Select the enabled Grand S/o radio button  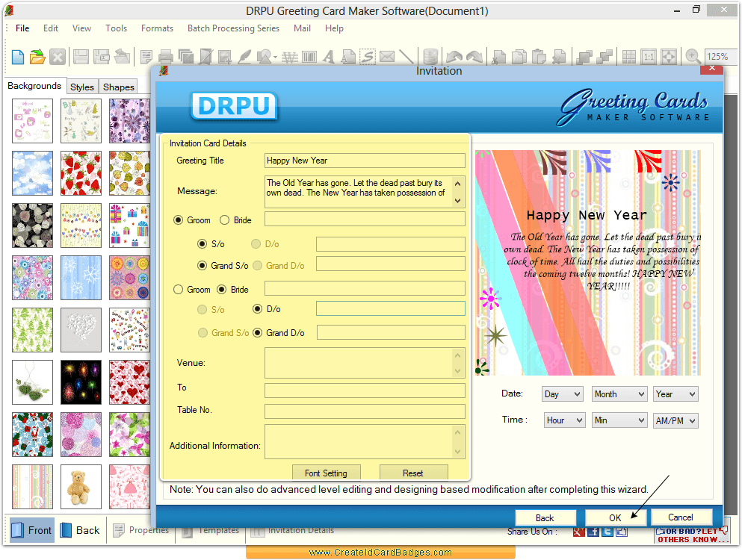202,265
